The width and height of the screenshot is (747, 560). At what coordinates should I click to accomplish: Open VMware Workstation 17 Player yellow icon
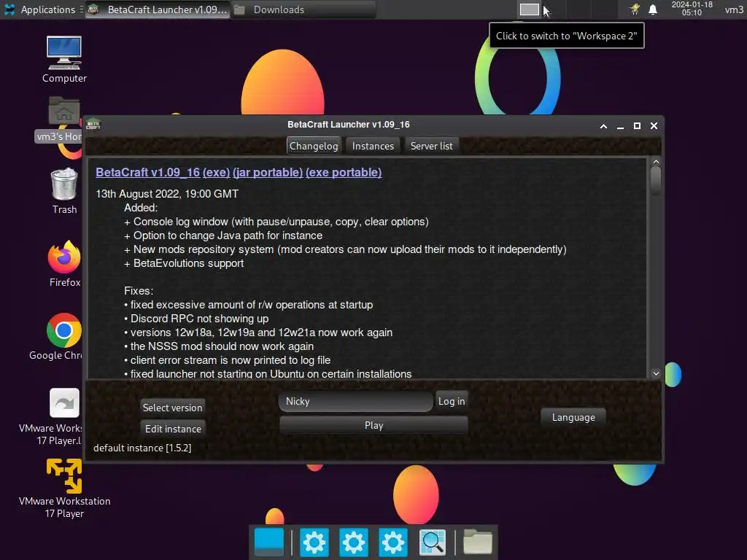[64, 475]
